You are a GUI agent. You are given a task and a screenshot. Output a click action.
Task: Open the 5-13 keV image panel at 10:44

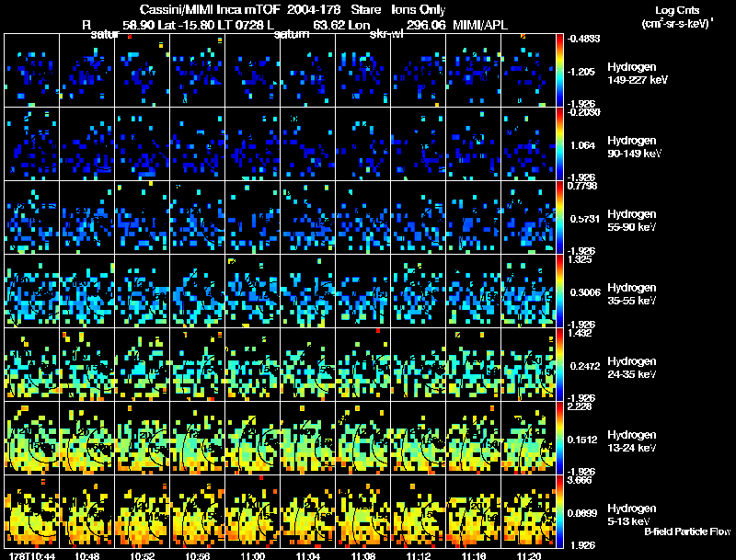[32, 512]
